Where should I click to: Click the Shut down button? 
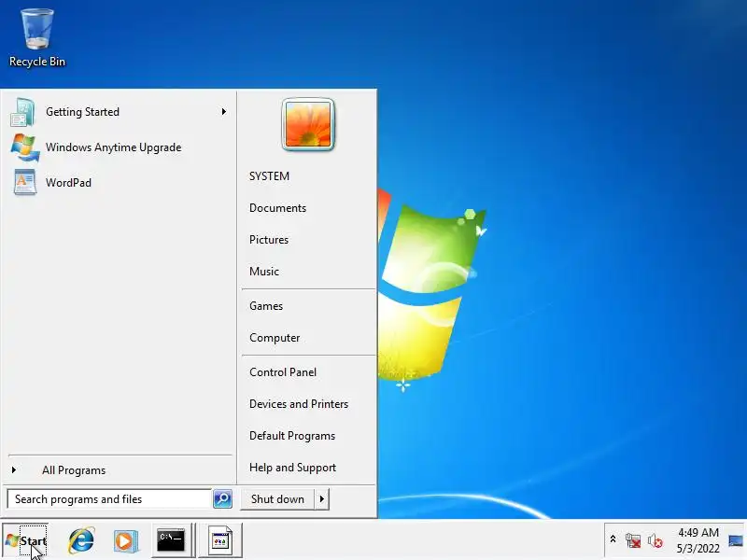(x=277, y=499)
